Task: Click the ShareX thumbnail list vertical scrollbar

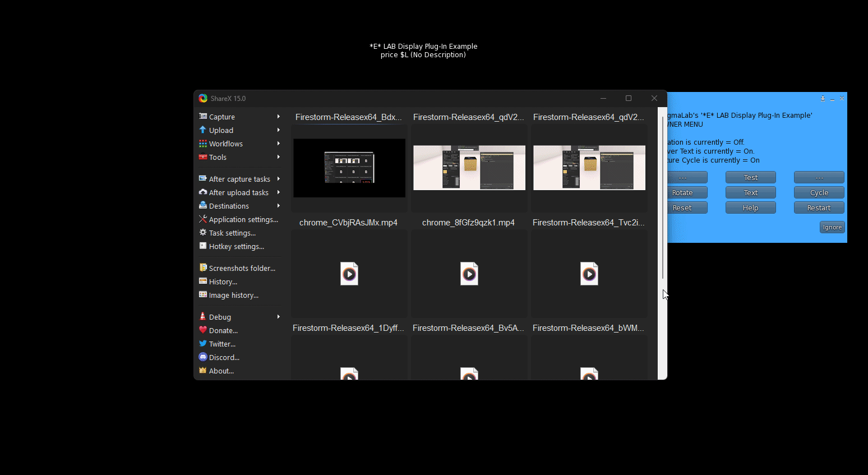Action: coord(662,243)
